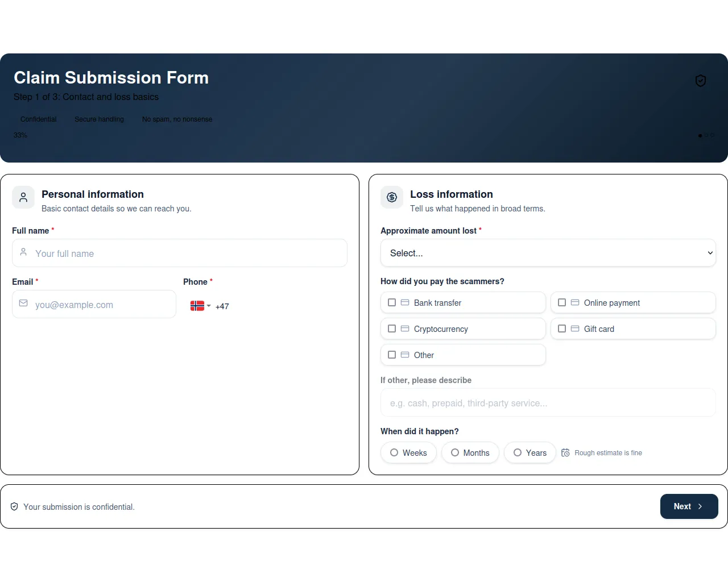
Task: Enable the Online payment checkbox
Action: coord(562,302)
